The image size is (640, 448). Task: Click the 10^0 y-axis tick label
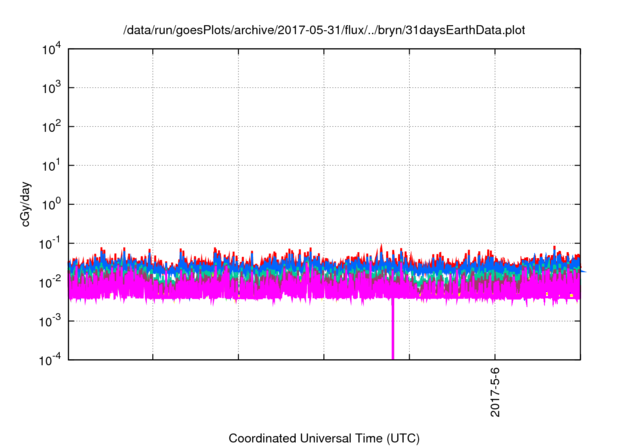point(51,204)
